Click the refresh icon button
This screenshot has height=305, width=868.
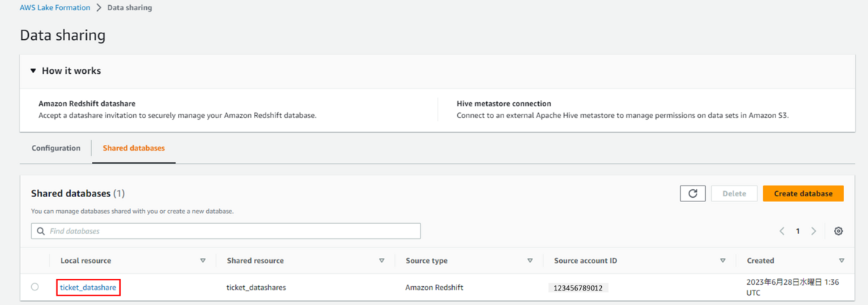(x=692, y=193)
